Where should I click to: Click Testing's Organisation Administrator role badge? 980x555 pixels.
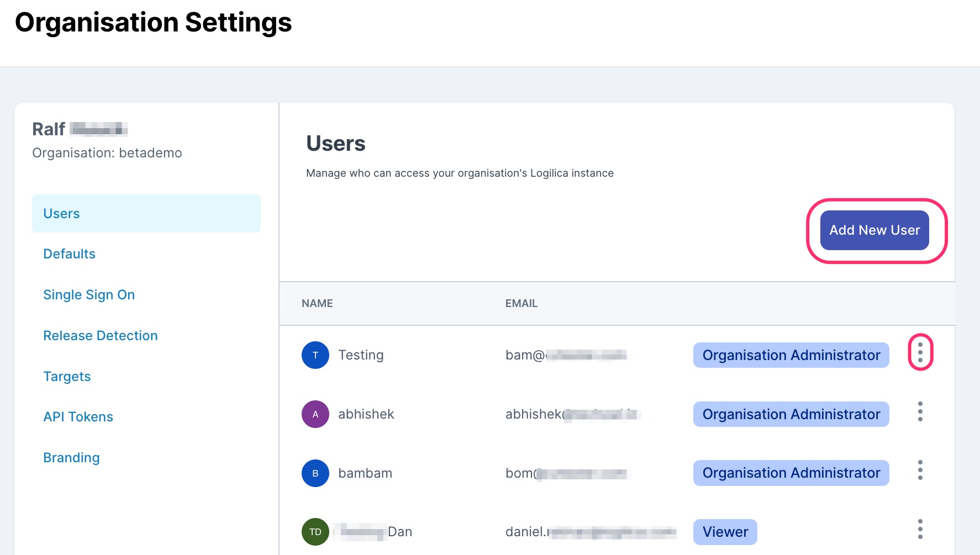coord(791,355)
